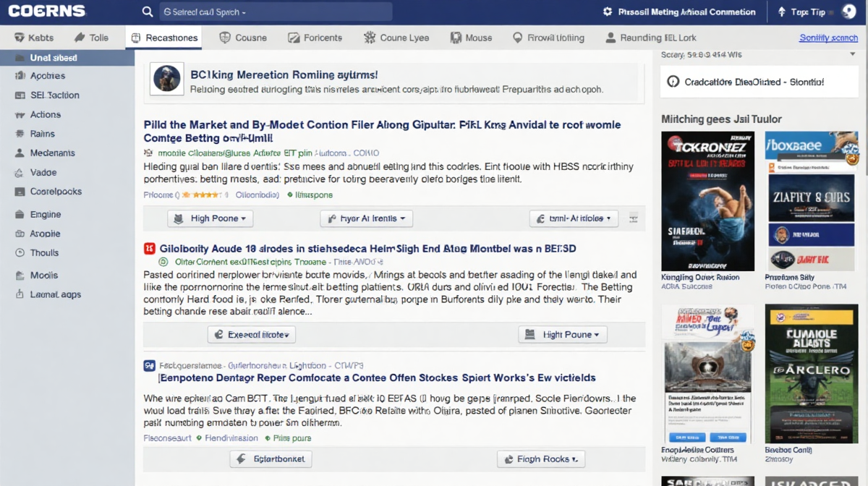Switch to the Recashones tab

coord(163,38)
